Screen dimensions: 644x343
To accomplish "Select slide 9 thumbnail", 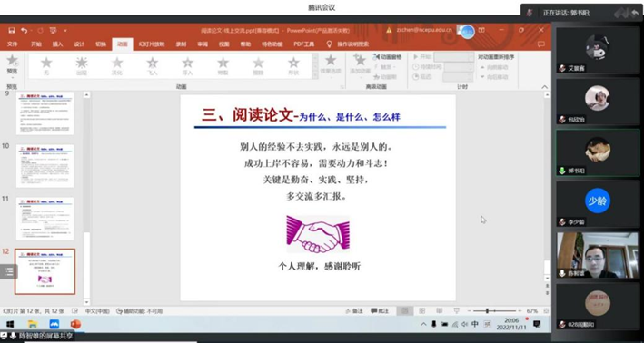I will coord(45,113).
